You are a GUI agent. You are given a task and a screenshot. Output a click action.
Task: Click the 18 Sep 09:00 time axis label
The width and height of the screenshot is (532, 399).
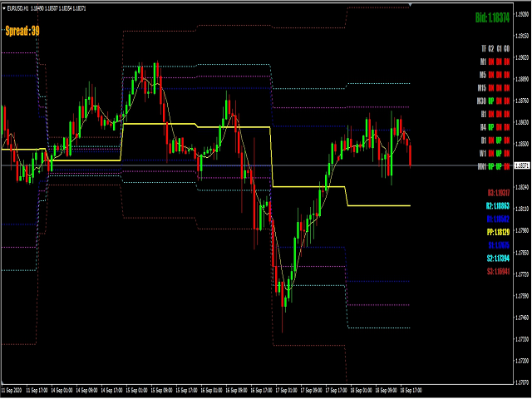[386, 391]
